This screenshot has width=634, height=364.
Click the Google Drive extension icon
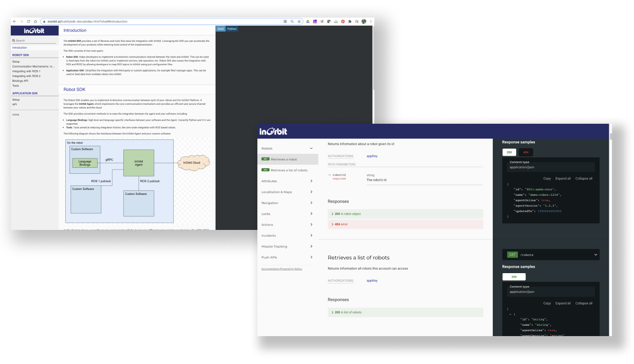point(308,21)
